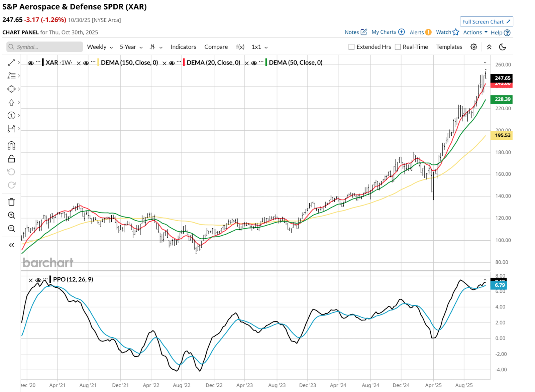Select the trend line drawing tool

coord(11,62)
